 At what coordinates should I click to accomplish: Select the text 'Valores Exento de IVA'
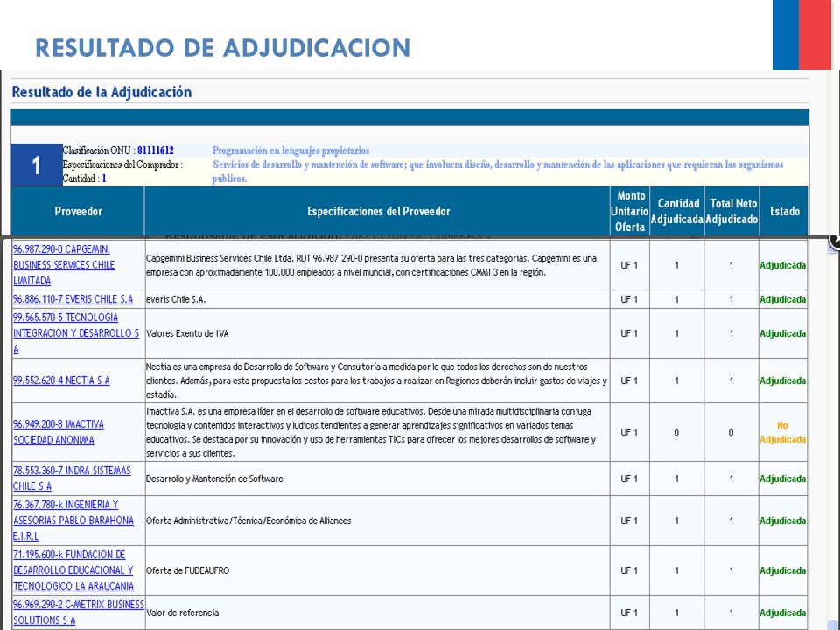tap(187, 333)
